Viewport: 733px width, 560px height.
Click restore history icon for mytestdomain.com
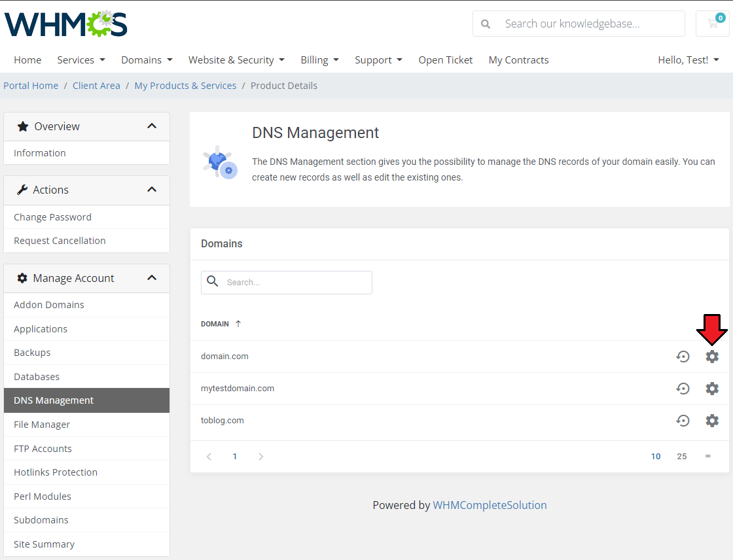(683, 389)
